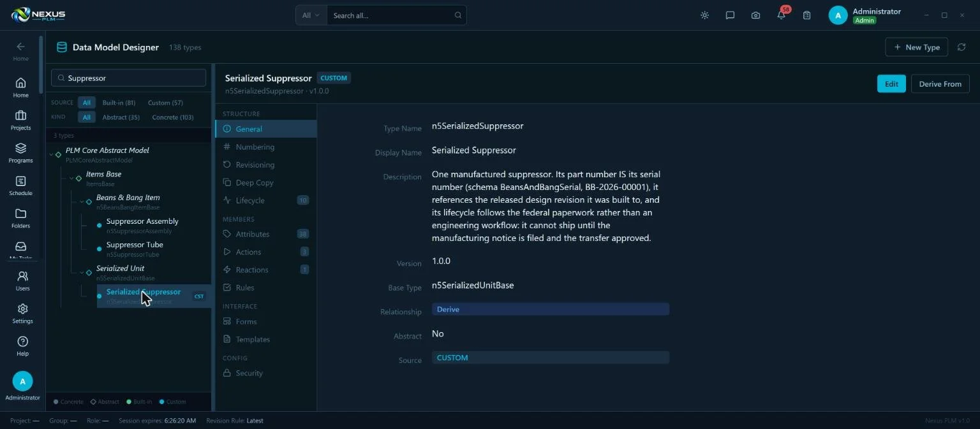
Task: Filter kind by Concrete (103)
Action: pyautogui.click(x=173, y=117)
